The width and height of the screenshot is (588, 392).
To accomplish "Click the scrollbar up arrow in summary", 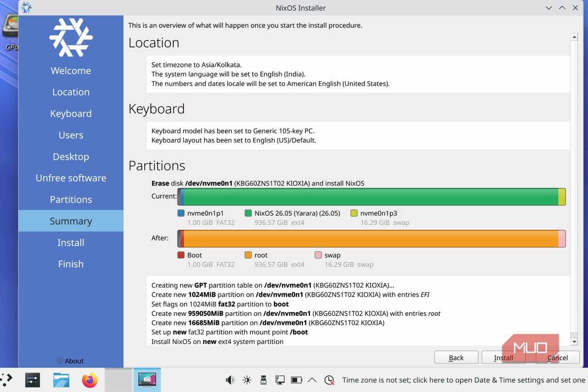I will [x=574, y=37].
